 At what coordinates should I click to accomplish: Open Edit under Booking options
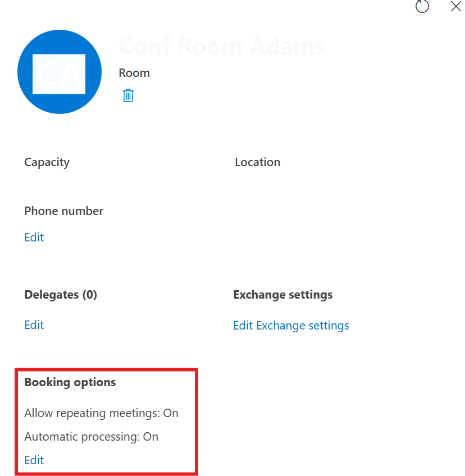coord(34,460)
